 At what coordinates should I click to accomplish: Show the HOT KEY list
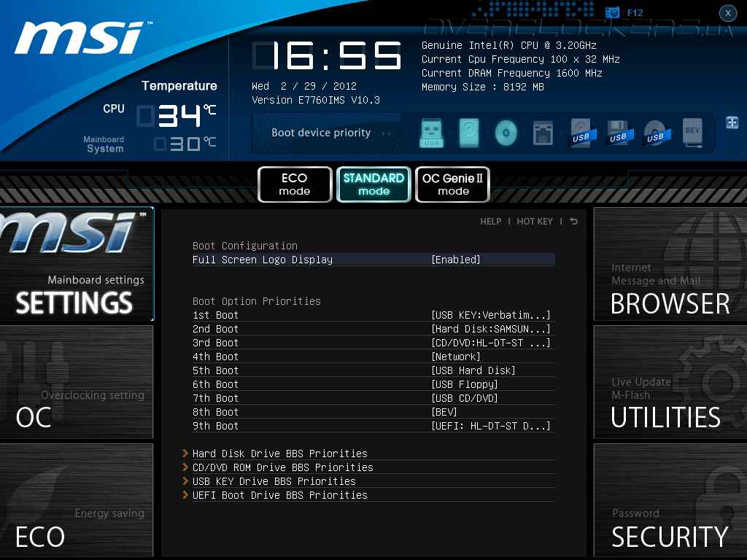pyautogui.click(x=535, y=222)
